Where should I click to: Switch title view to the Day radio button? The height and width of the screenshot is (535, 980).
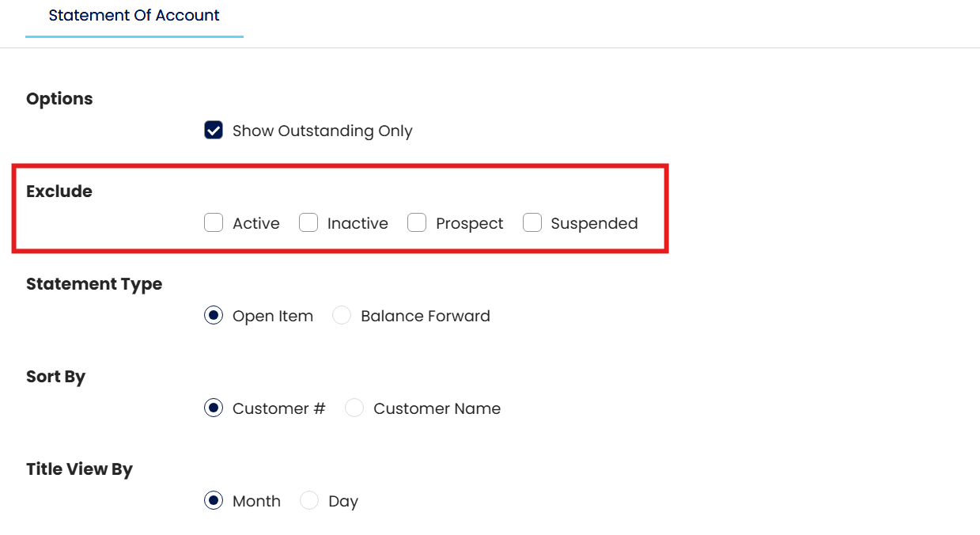[x=309, y=501]
